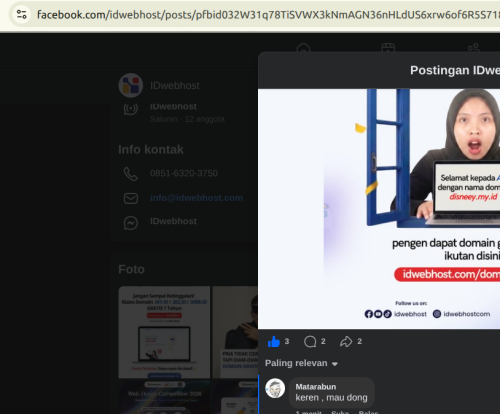Screen dimensions: 500x414
Task: Click the email envelope icon
Action: pyautogui.click(x=131, y=198)
